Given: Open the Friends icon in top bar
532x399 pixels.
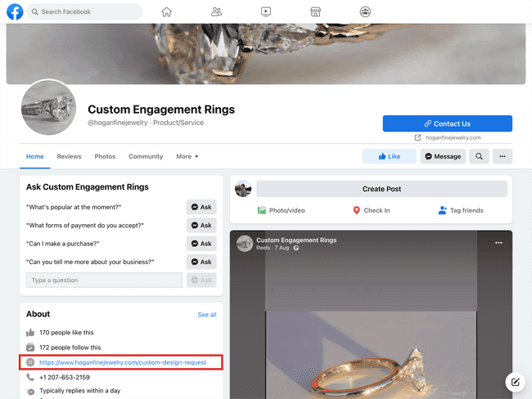Looking at the screenshot, I should [x=216, y=12].
